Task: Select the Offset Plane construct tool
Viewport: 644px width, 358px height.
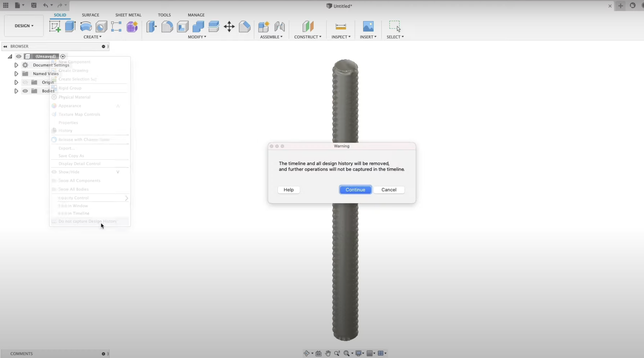Action: pyautogui.click(x=308, y=26)
